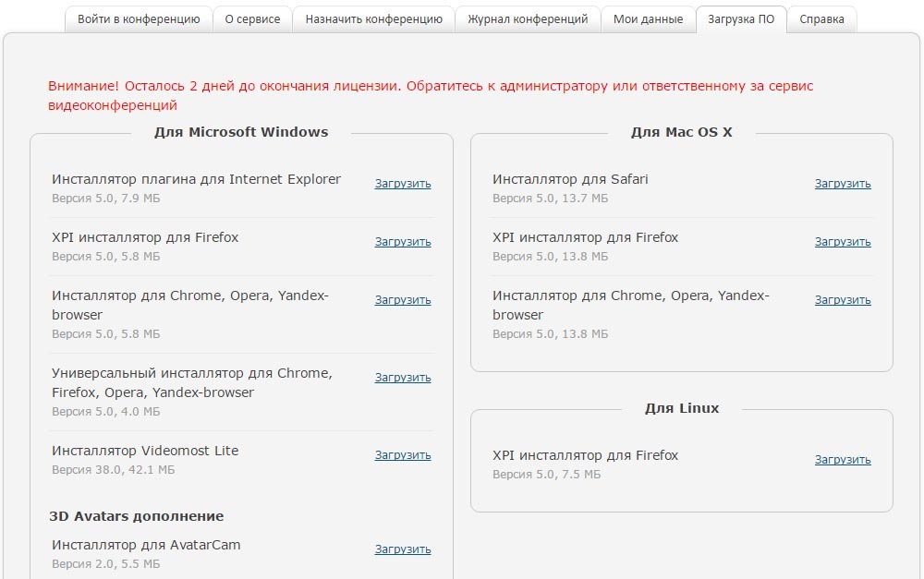Open the "Журнал конференций" tab
The image size is (924, 579).
tap(528, 19)
